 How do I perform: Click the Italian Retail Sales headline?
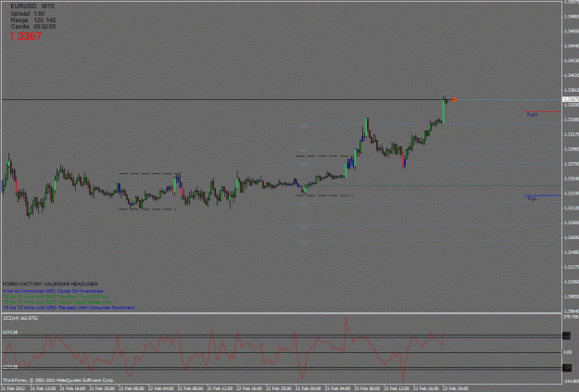click(57, 302)
